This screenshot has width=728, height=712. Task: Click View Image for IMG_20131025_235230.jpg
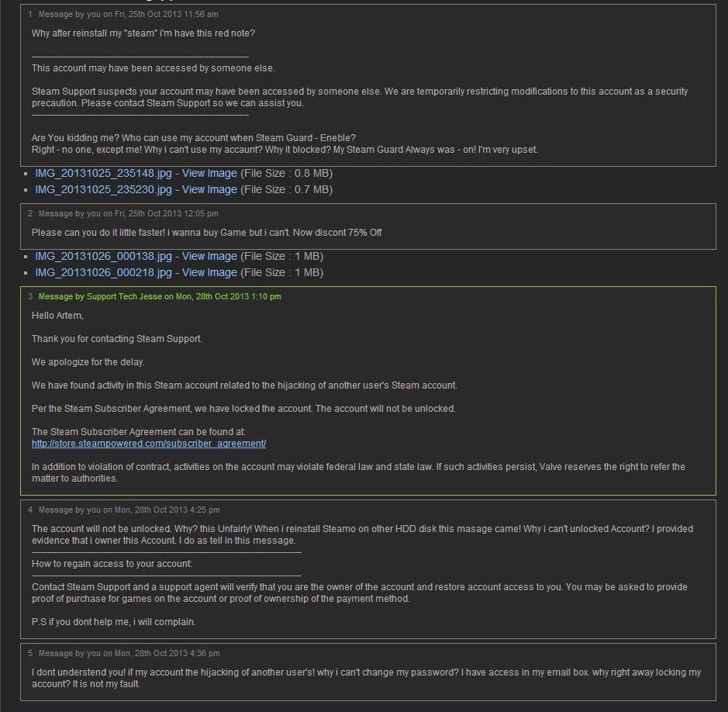coord(209,189)
